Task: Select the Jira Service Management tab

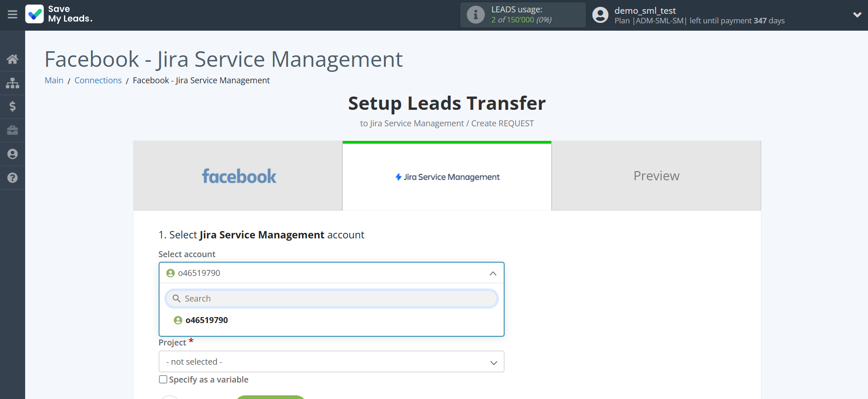Action: pos(447,177)
